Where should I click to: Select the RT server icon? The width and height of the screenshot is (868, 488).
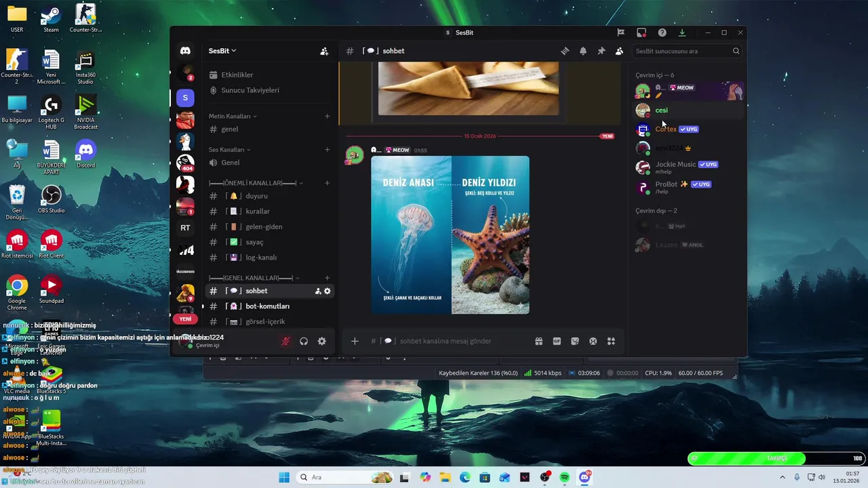coord(185,228)
